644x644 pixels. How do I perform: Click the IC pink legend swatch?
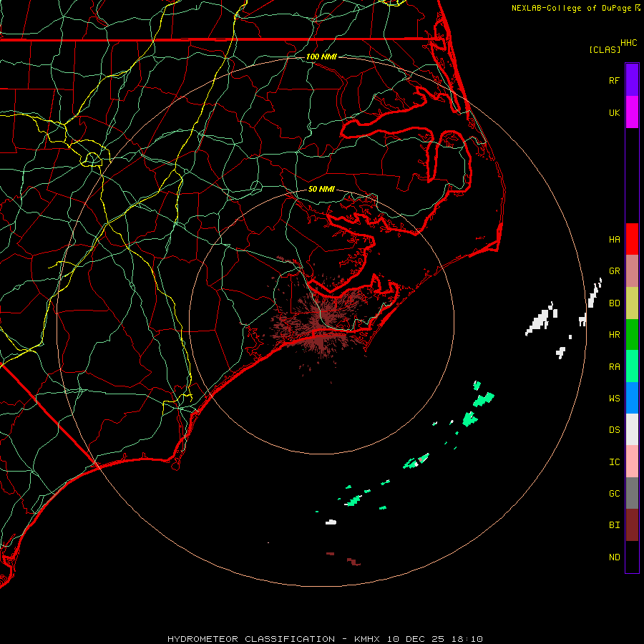click(632, 462)
